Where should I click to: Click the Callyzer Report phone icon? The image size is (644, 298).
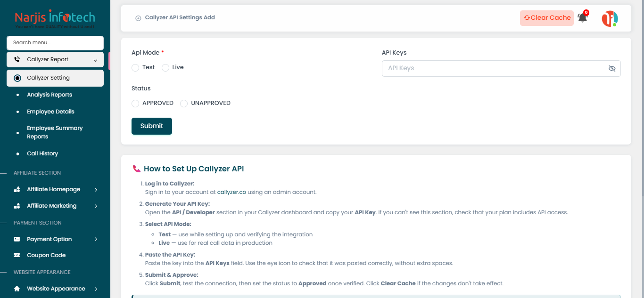coord(17,60)
